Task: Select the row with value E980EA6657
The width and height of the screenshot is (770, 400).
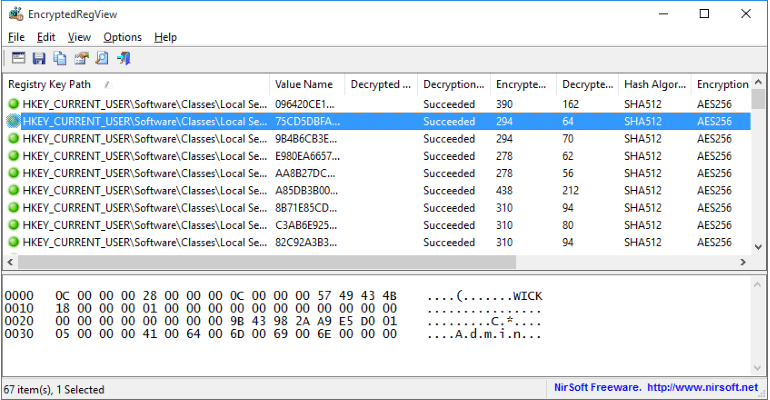Action: (306, 156)
